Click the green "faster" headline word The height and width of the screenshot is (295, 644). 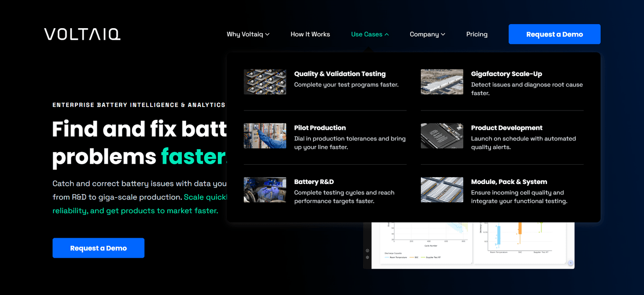click(x=193, y=157)
